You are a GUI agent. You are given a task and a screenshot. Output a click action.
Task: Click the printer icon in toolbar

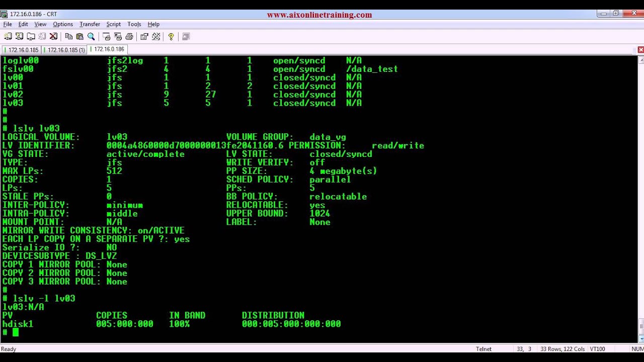point(129,36)
